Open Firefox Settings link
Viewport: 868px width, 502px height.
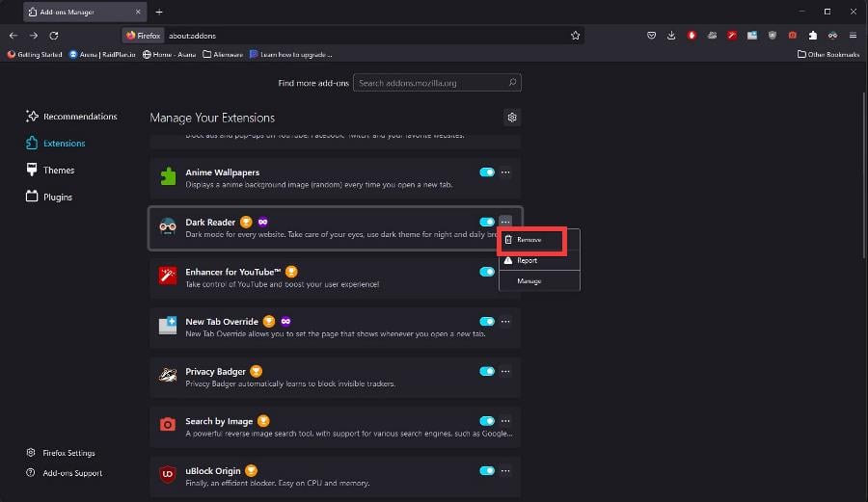click(61, 453)
